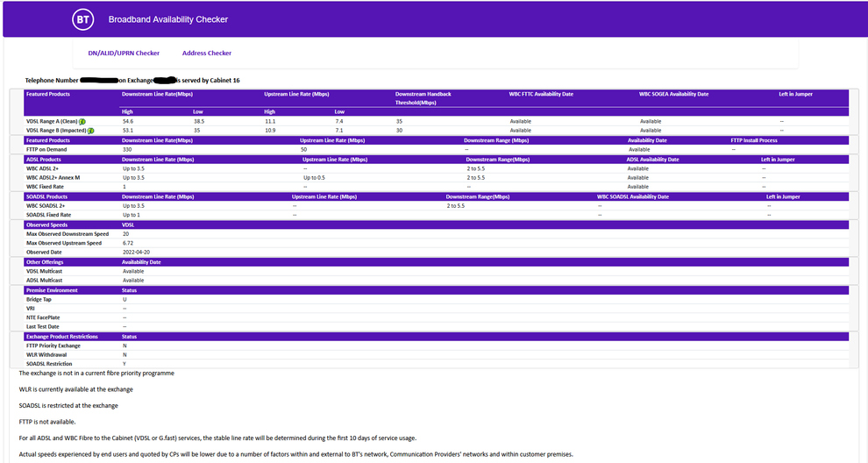Open the DN/ALID/UPRN Checker tab

tap(124, 53)
